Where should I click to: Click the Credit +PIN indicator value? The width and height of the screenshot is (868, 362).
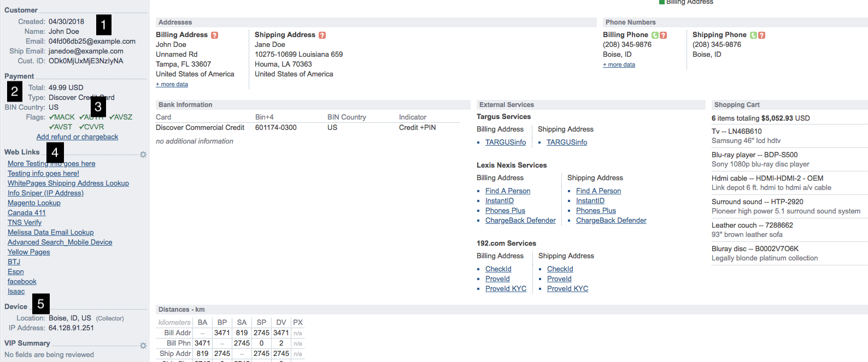coord(418,128)
